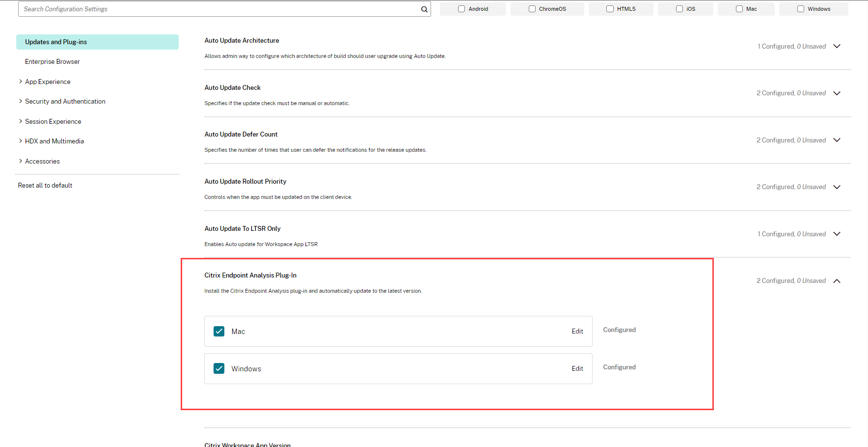Click the Auto Update Rollout Priority title
This screenshot has width=868, height=447.
coord(245,182)
